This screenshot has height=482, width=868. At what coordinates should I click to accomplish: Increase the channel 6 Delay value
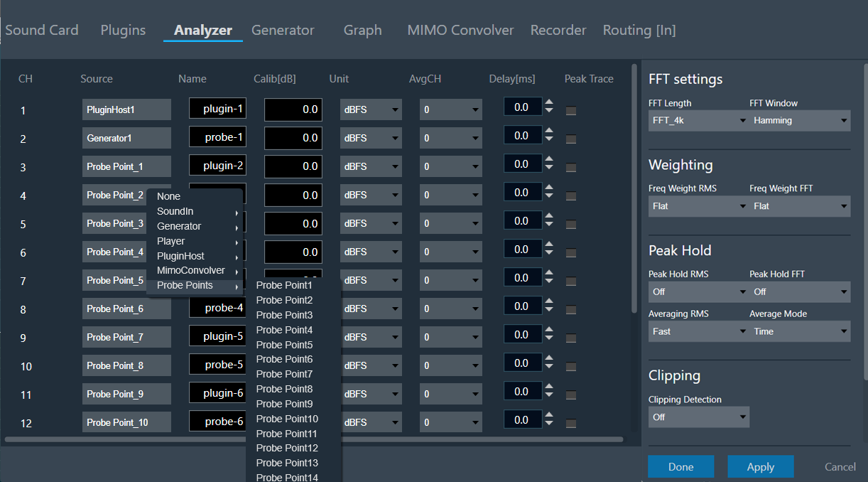tap(549, 245)
